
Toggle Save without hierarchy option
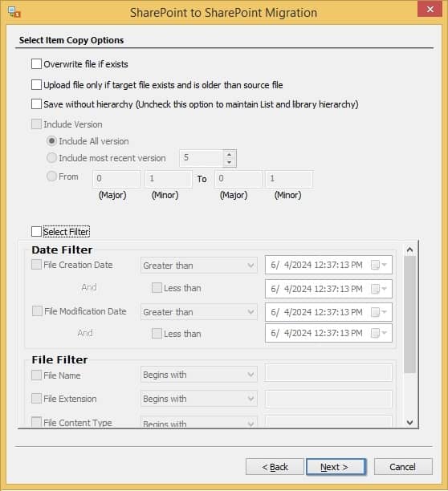coord(36,104)
